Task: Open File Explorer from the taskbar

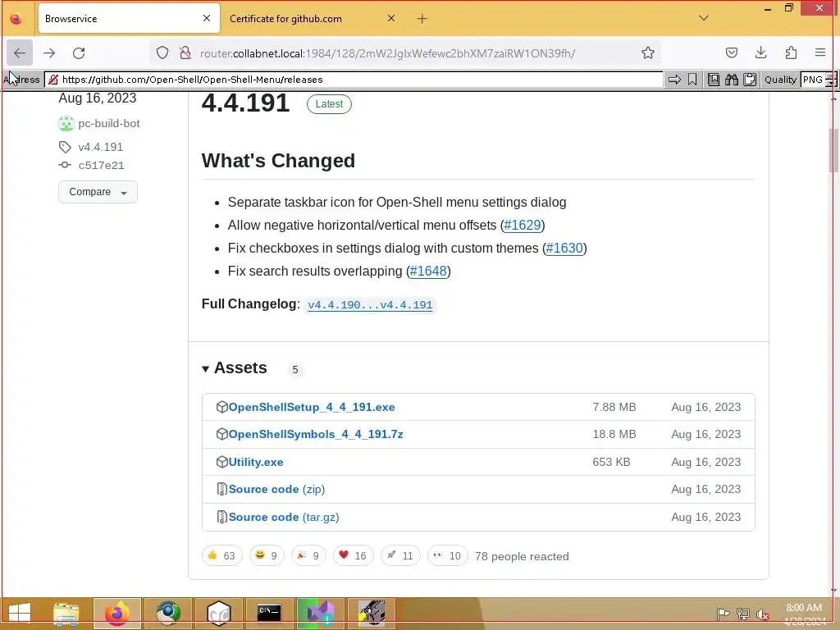Action: [x=66, y=614]
